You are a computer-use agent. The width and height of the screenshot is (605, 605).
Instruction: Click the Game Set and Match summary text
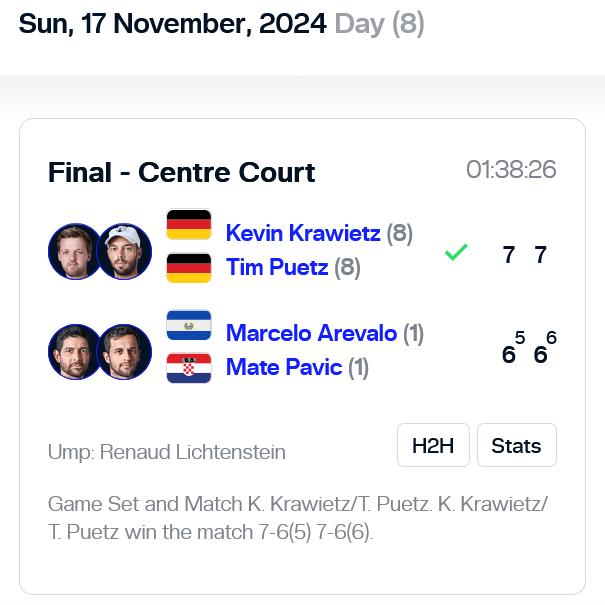click(297, 518)
